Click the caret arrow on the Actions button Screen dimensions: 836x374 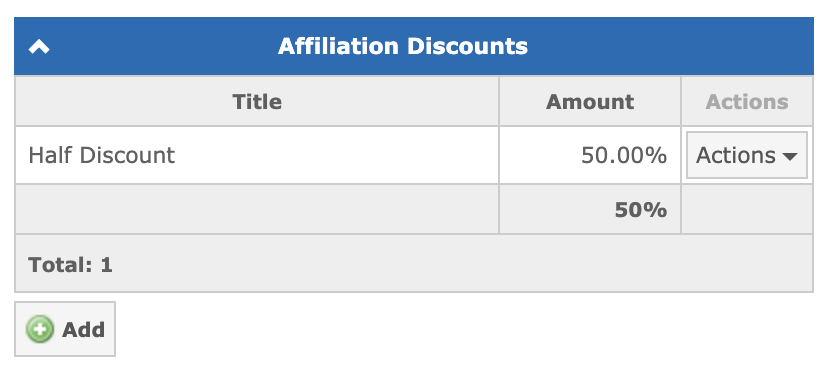pos(790,156)
